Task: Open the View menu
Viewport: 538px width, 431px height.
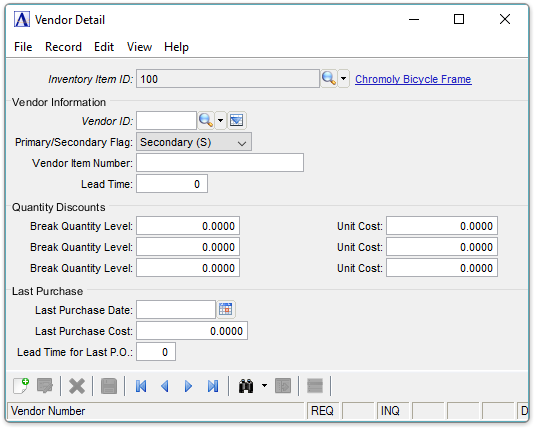Action: tap(139, 47)
